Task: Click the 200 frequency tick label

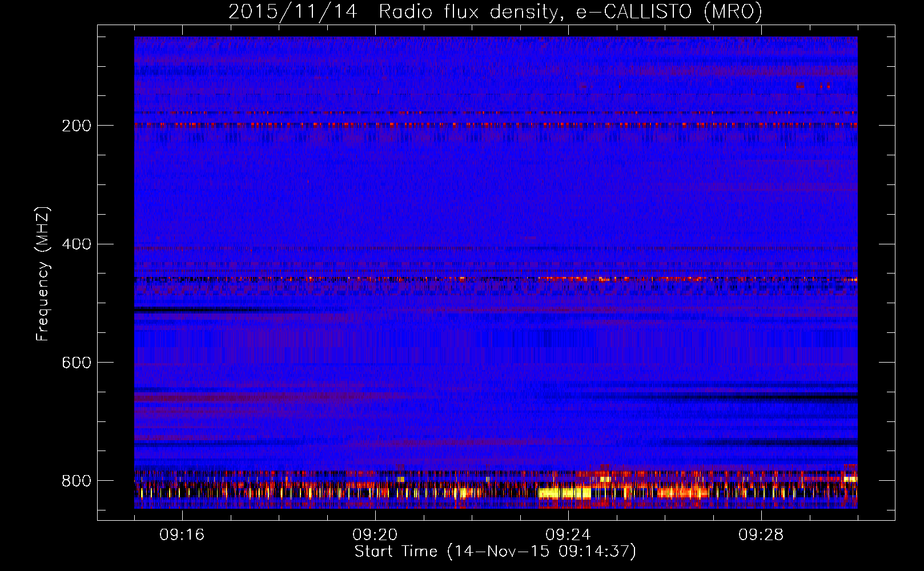Action: [77, 126]
